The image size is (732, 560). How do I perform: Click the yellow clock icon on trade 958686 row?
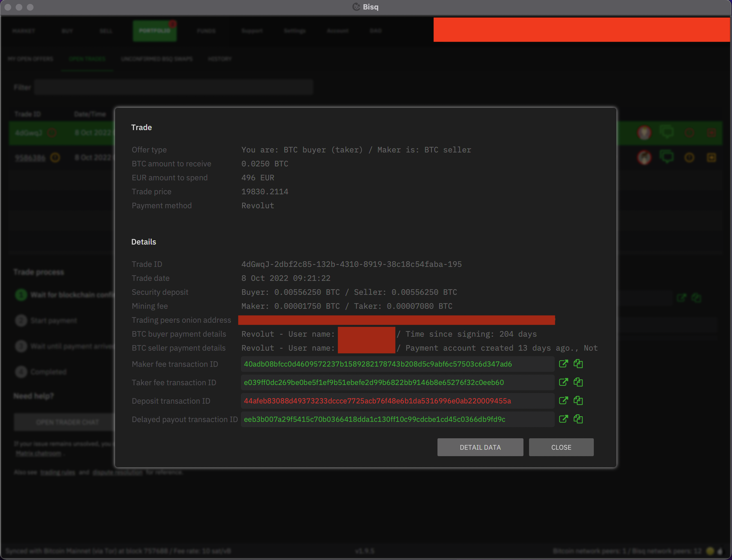(689, 157)
